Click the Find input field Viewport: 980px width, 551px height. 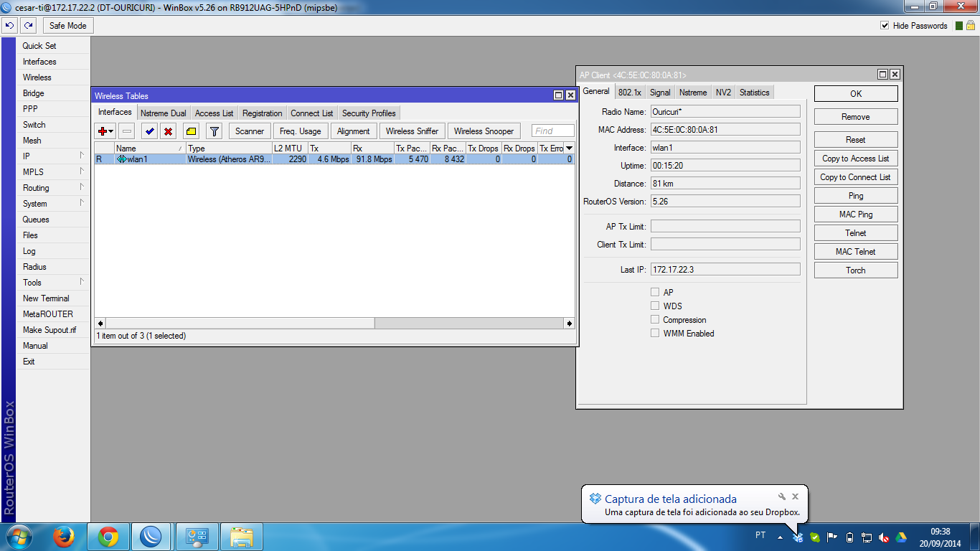click(553, 131)
